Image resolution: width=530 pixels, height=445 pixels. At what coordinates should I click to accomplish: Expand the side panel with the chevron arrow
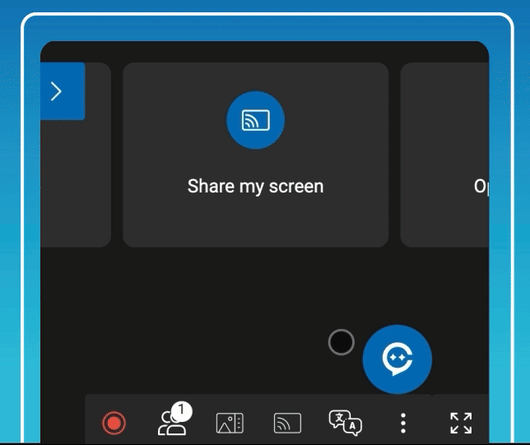56,91
